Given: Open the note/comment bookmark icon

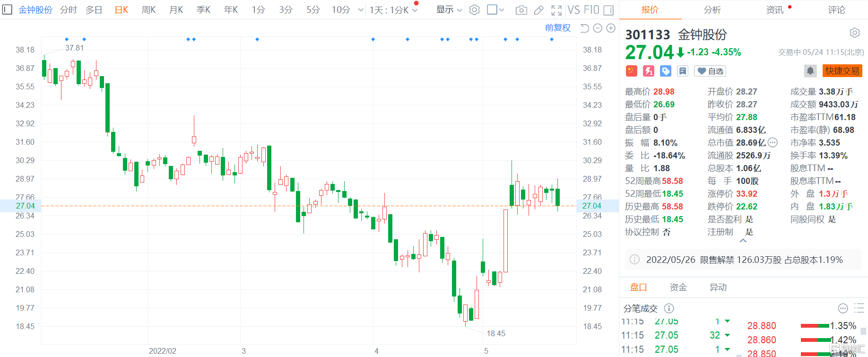Looking at the screenshot, I should pyautogui.click(x=683, y=71).
